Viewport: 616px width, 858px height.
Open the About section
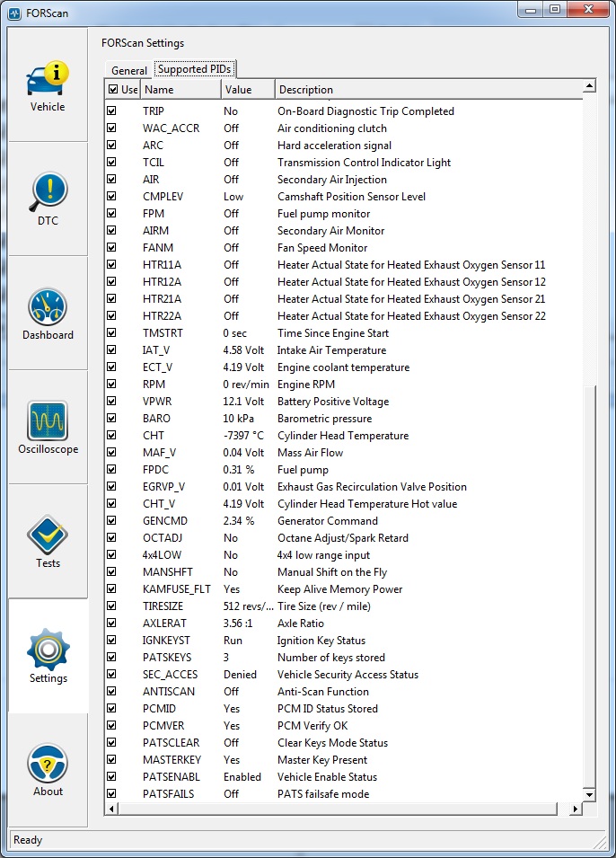point(48,769)
